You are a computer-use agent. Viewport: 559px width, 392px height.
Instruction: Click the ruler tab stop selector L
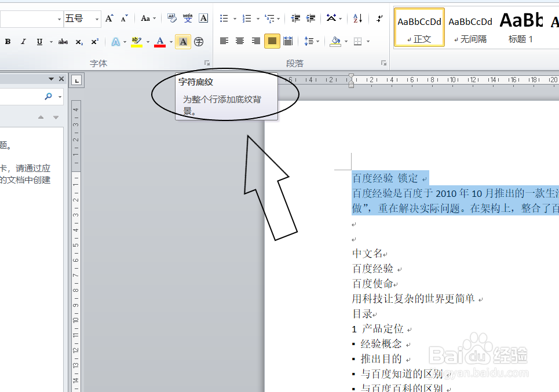coord(76,80)
